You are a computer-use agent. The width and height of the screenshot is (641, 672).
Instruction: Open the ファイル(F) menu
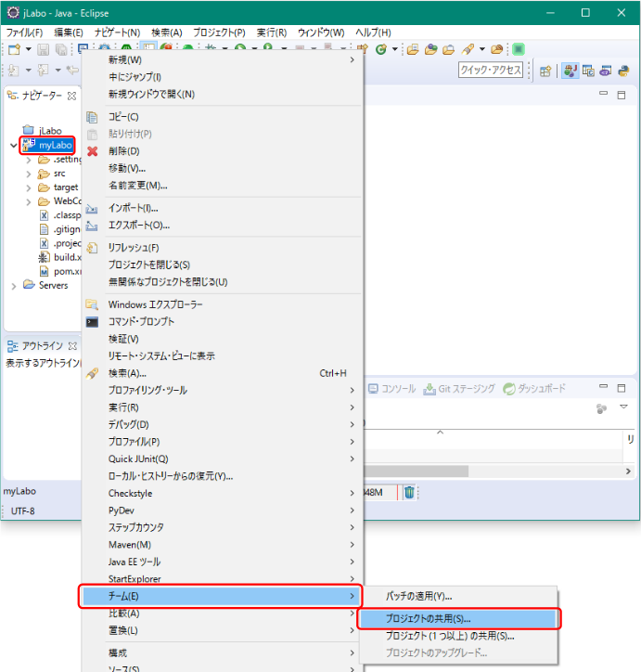click(x=24, y=32)
